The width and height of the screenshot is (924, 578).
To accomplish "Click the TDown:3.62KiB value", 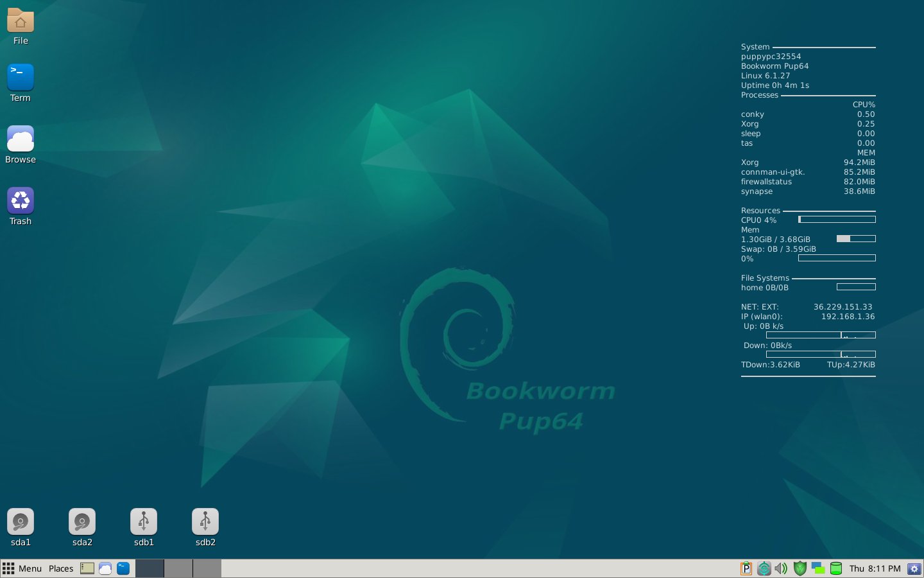I will click(x=771, y=365).
